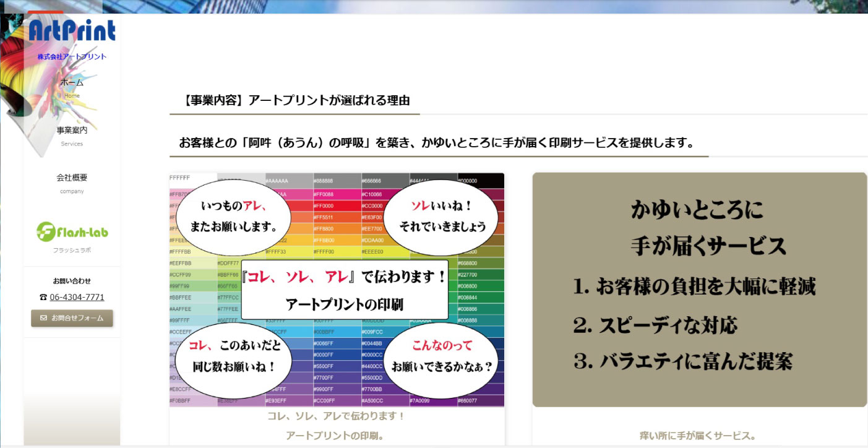Open the 会社概要 (company) navigation item
The height and width of the screenshot is (448, 868).
click(72, 177)
